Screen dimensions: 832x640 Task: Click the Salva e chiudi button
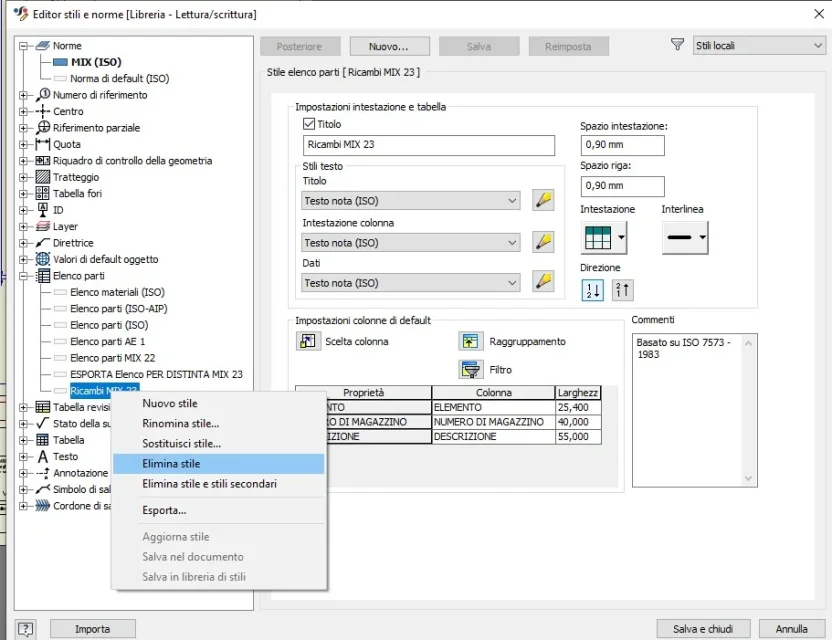703,629
